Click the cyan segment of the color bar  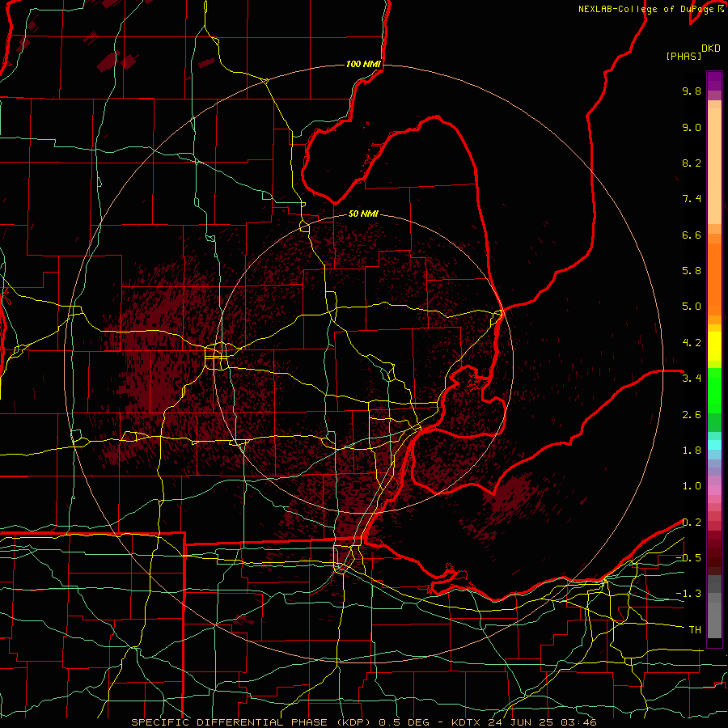714,445
